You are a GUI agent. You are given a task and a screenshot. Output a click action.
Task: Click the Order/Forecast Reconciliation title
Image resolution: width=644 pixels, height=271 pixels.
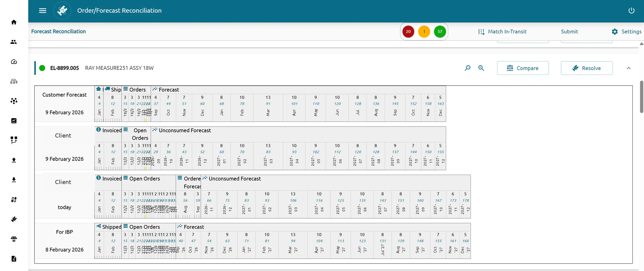pos(119,10)
